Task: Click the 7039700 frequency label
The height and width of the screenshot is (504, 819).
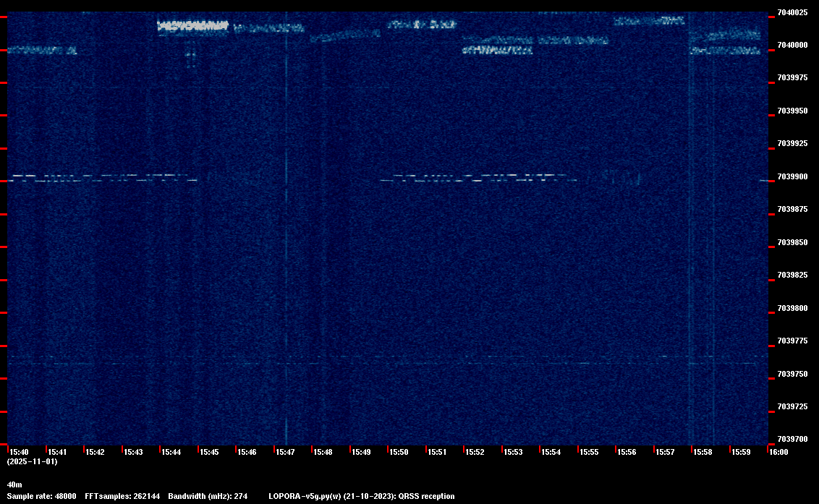Action: (x=792, y=439)
